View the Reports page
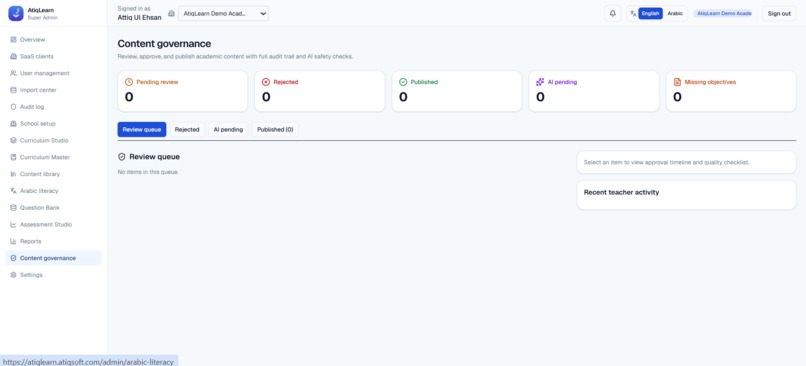The width and height of the screenshot is (806, 366). 53,241
